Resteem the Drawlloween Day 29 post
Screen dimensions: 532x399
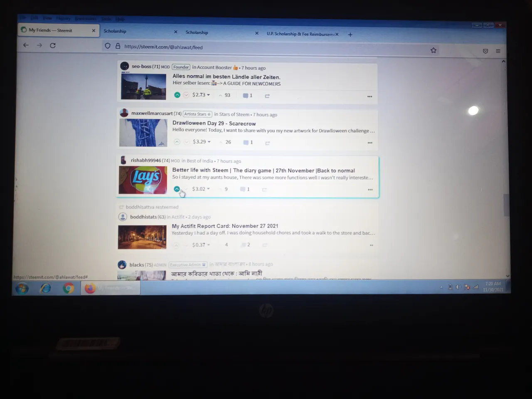point(268,143)
